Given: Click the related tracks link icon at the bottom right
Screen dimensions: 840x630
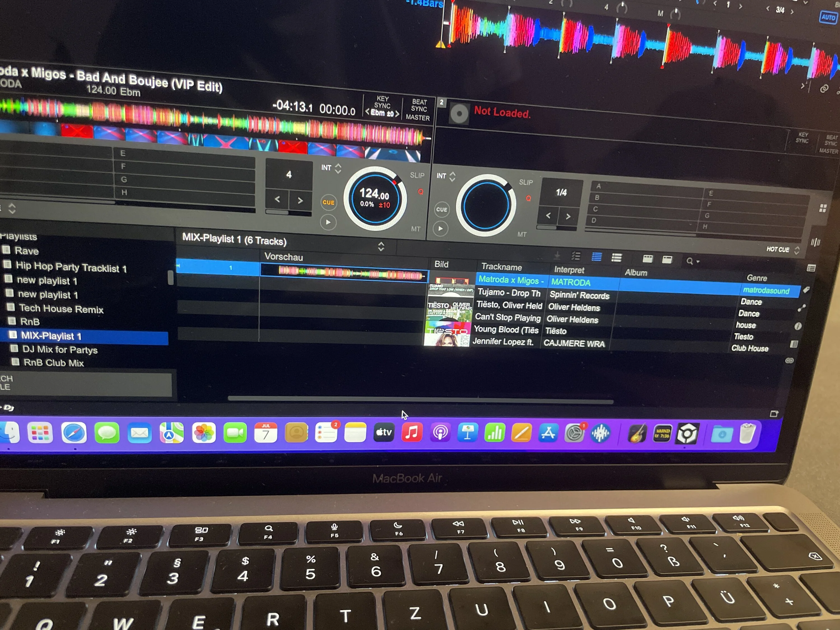Looking at the screenshot, I should pyautogui.click(x=790, y=361).
